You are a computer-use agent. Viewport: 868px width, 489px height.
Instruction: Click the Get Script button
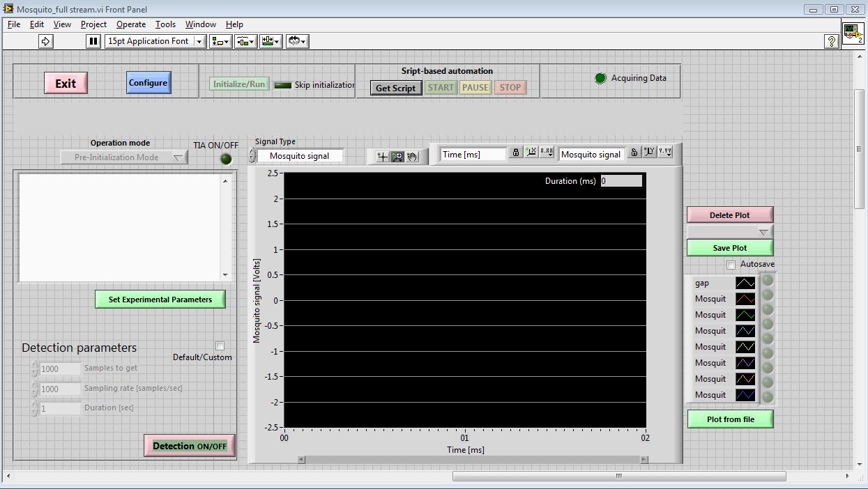(396, 88)
